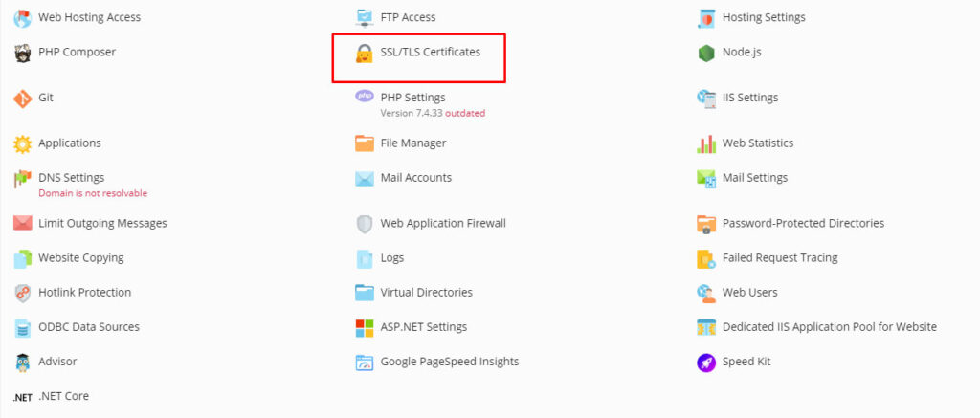
Task: Open Dedicated IIS Application Pool for Website
Action: click(829, 327)
